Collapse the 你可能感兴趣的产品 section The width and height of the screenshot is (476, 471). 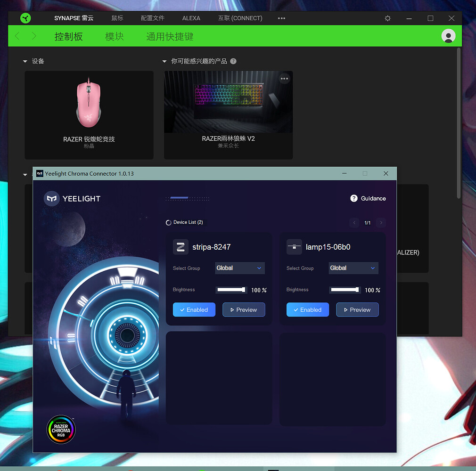(x=164, y=62)
